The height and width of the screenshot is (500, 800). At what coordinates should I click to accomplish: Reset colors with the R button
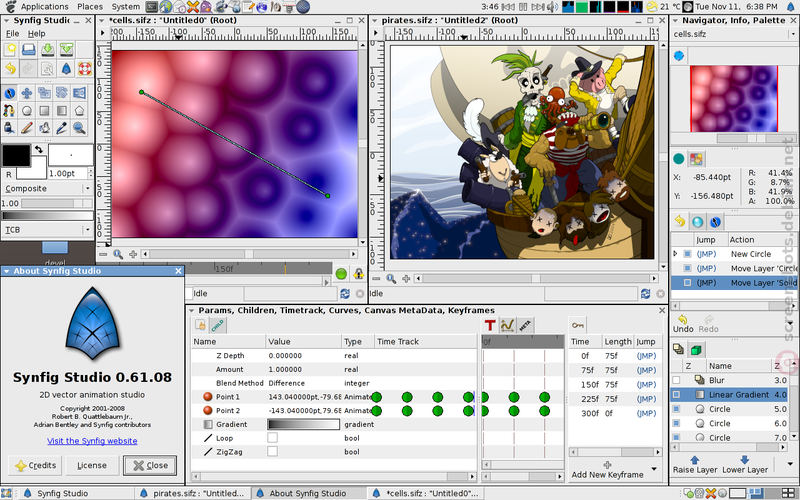[x=9, y=174]
